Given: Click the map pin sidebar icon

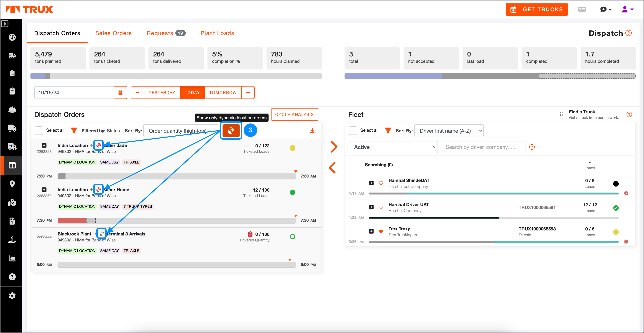Looking at the screenshot, I should pos(12,184).
